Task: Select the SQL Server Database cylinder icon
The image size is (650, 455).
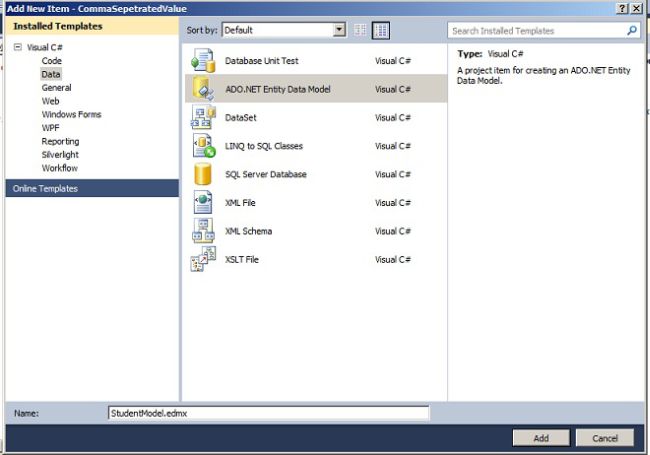Action: click(203, 174)
